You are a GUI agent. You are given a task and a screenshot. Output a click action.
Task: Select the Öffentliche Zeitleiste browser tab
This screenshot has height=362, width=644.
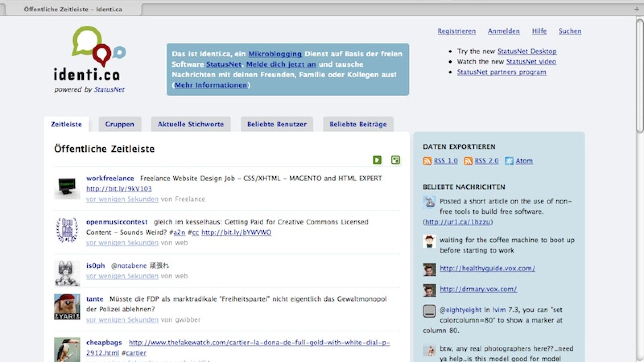pyautogui.click(x=73, y=9)
